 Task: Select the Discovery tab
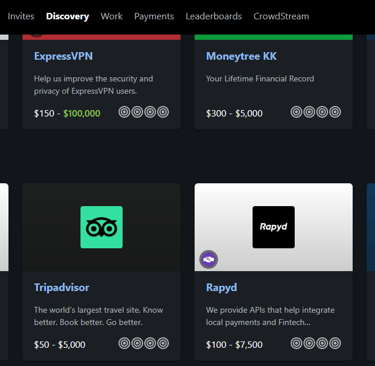[67, 16]
